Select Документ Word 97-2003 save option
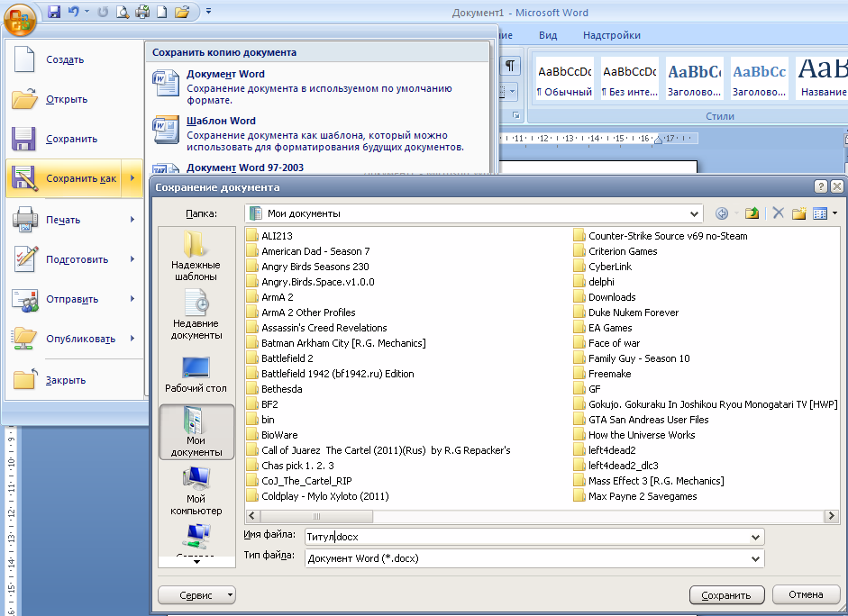This screenshot has width=848, height=616. click(319, 167)
